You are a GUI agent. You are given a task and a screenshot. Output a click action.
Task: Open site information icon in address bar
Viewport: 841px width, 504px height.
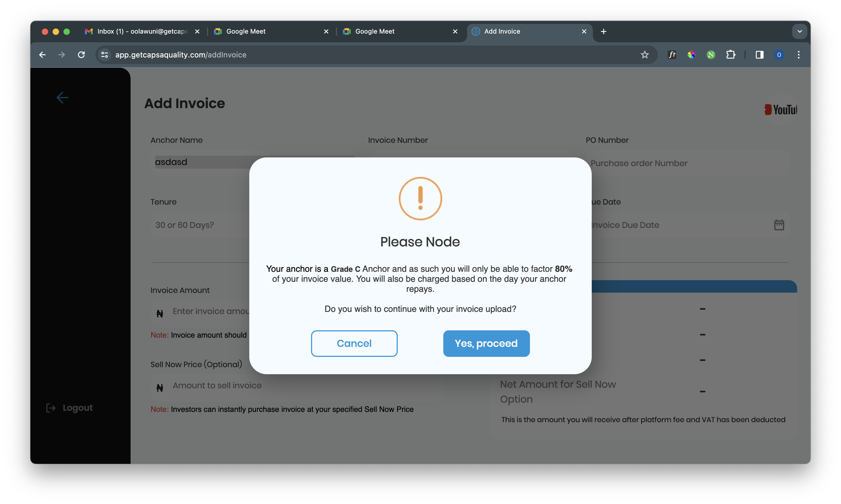tap(105, 55)
